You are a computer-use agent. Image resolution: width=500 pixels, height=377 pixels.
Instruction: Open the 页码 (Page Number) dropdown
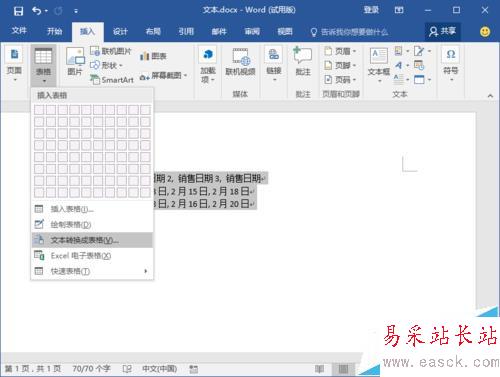[x=340, y=80]
